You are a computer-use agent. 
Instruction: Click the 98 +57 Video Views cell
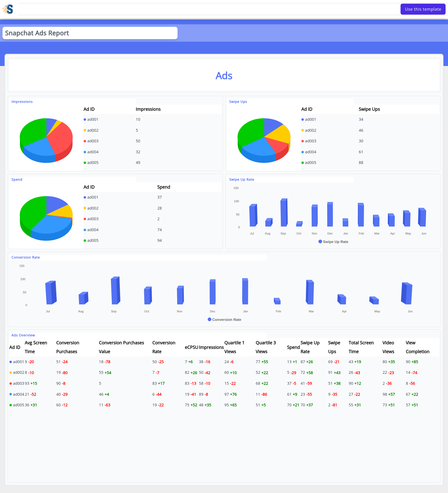click(389, 394)
